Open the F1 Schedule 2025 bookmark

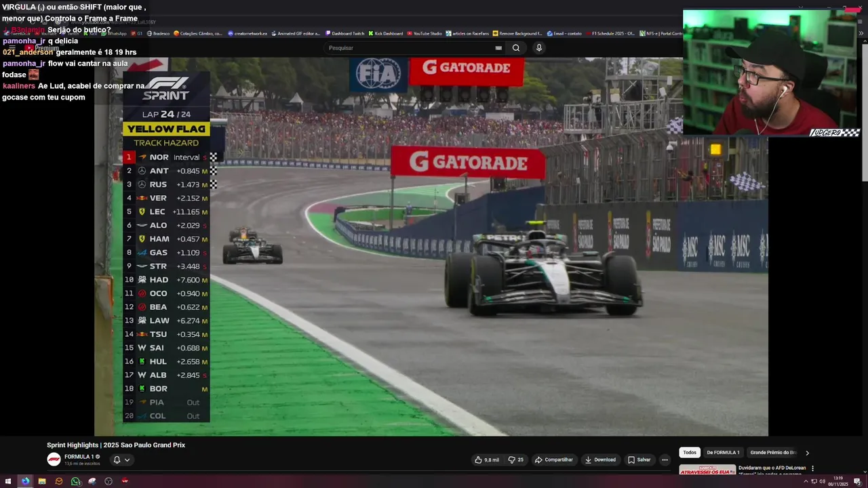pos(610,33)
